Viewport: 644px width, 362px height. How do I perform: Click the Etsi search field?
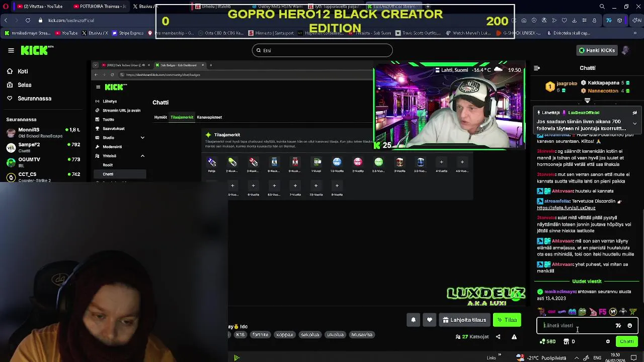click(322, 50)
